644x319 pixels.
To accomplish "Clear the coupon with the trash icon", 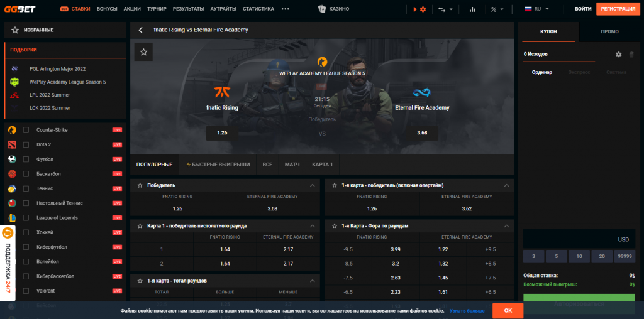I will coord(631,55).
